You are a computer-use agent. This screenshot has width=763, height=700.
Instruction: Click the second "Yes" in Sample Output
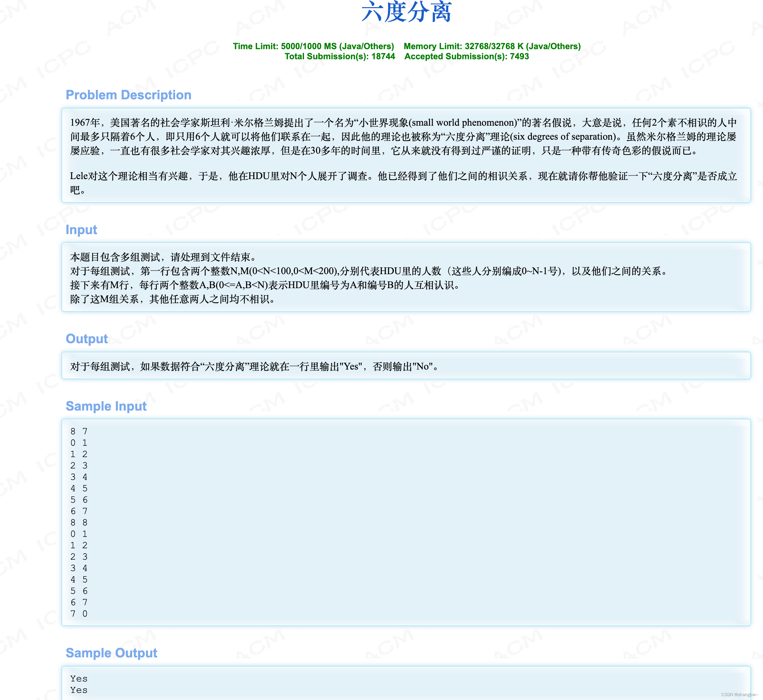[x=79, y=690]
